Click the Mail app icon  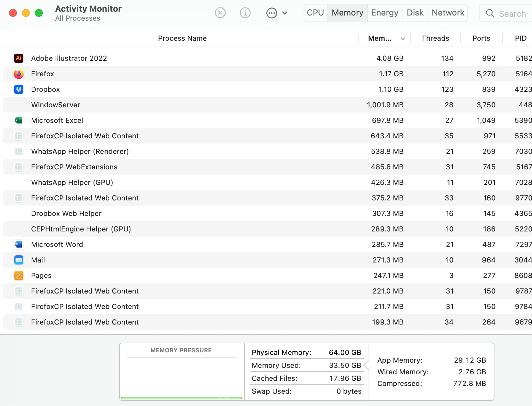click(x=19, y=260)
